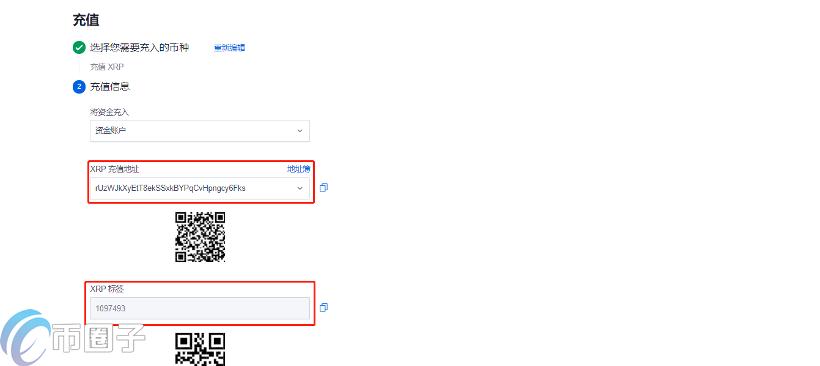The image size is (820, 366).
Task: Click the 充值 XRP coin summary text
Action: (x=107, y=67)
